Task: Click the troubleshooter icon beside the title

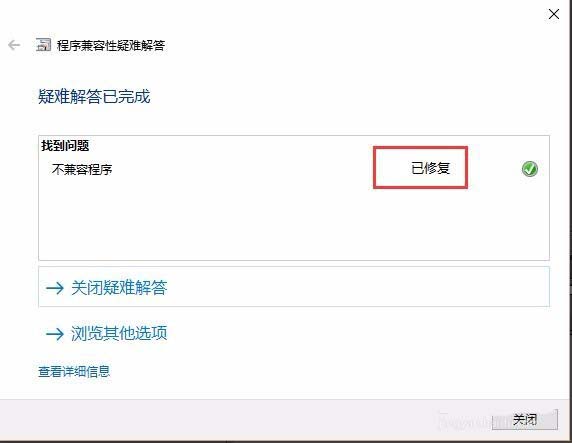Action: (x=43, y=45)
